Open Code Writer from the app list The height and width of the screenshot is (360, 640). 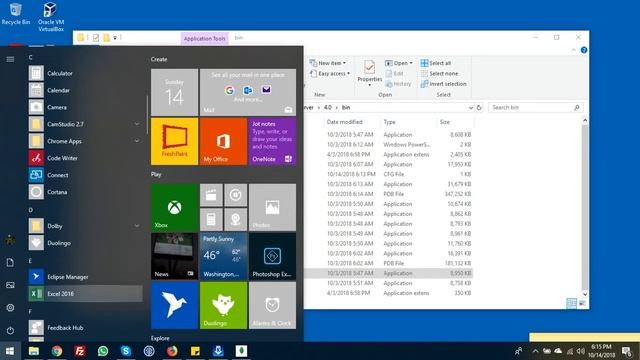click(85, 158)
